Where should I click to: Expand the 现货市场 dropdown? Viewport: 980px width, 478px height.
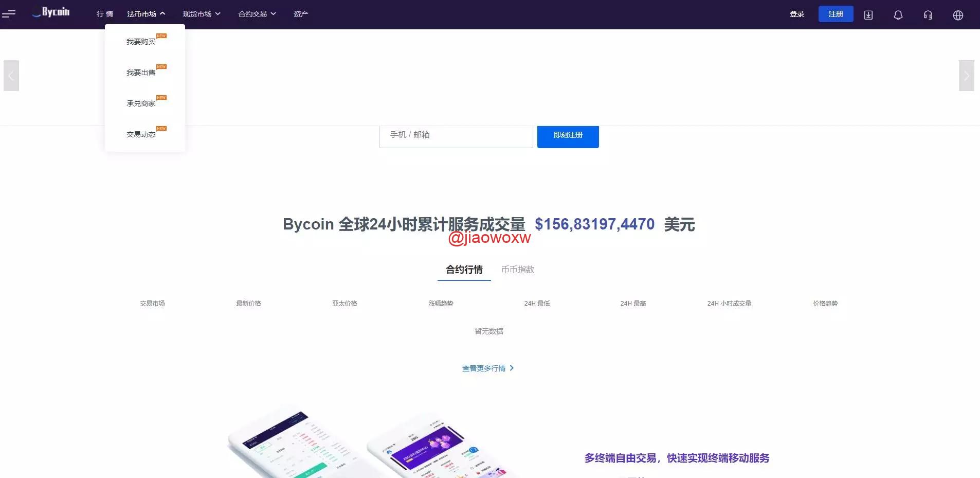pyautogui.click(x=202, y=14)
